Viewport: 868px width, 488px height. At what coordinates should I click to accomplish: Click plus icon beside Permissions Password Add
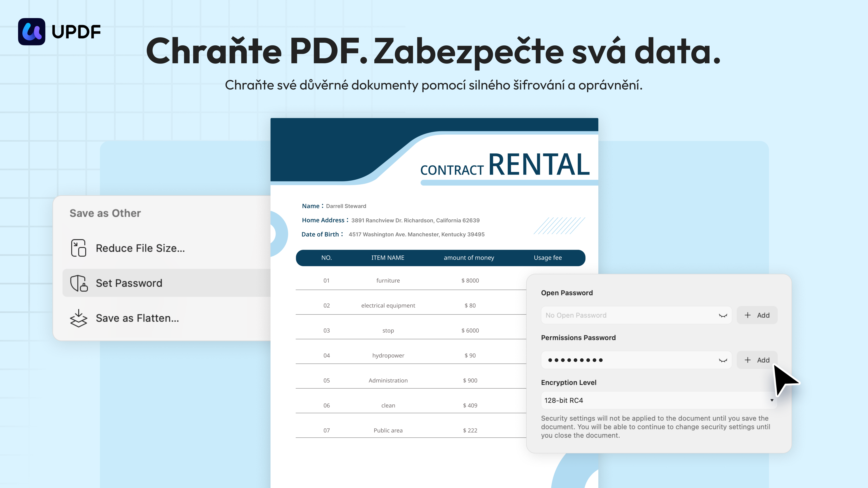(x=747, y=360)
